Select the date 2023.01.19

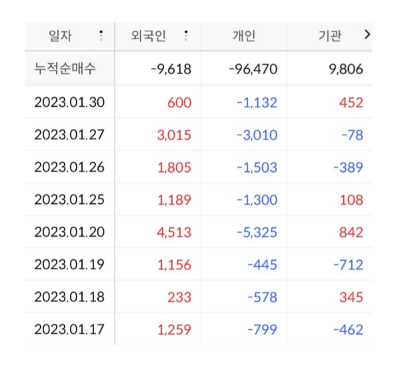(70, 264)
